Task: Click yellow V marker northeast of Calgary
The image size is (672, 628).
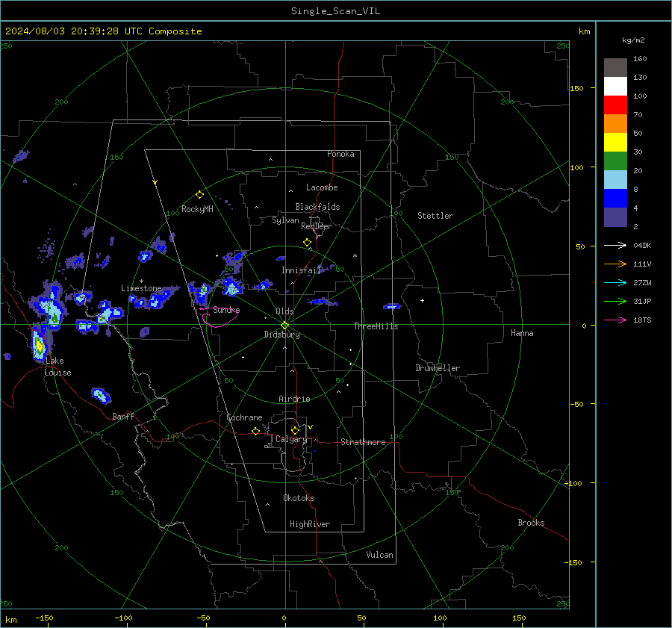Action: coord(310,427)
